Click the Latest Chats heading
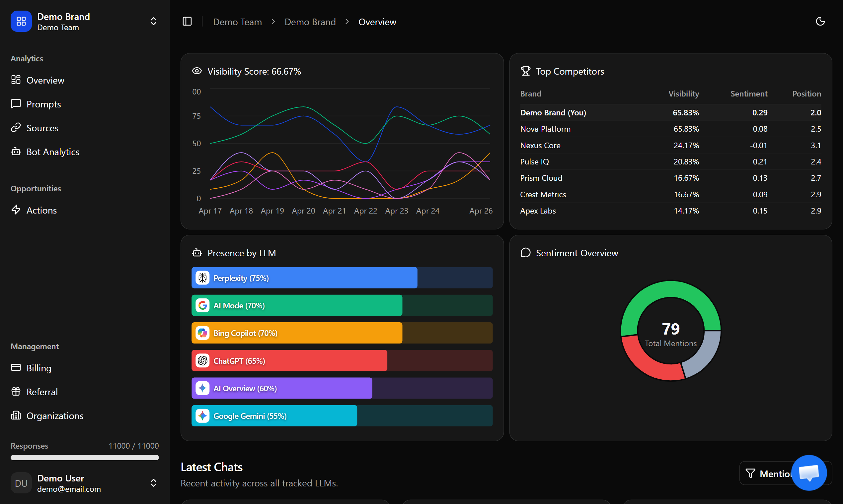Screen dimensions: 843x504 point(212,467)
